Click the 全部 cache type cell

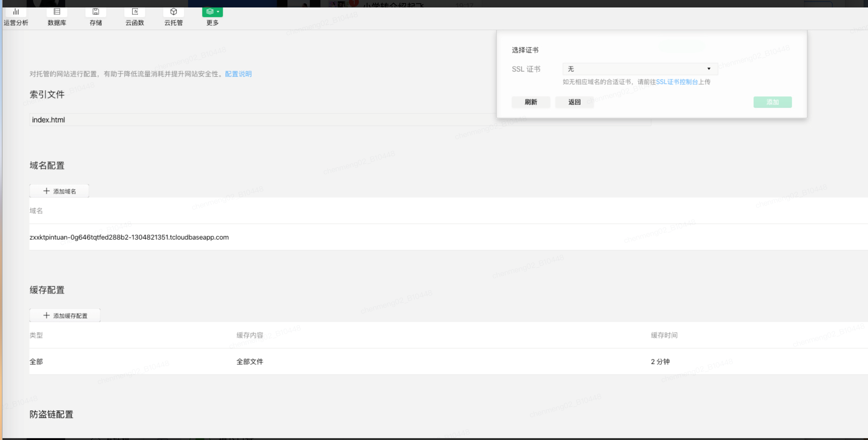tap(36, 361)
